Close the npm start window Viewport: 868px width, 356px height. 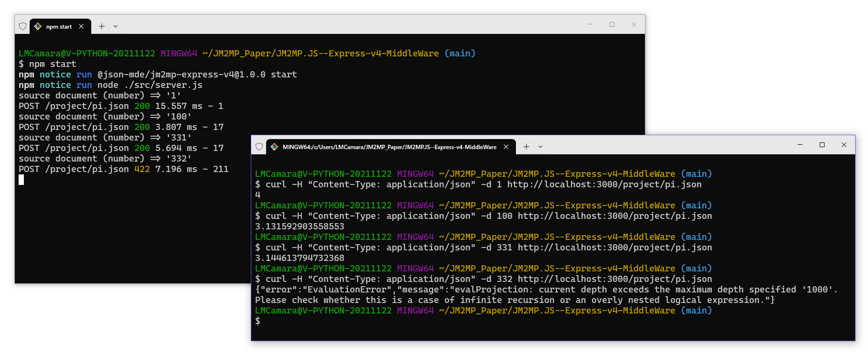[x=634, y=24]
